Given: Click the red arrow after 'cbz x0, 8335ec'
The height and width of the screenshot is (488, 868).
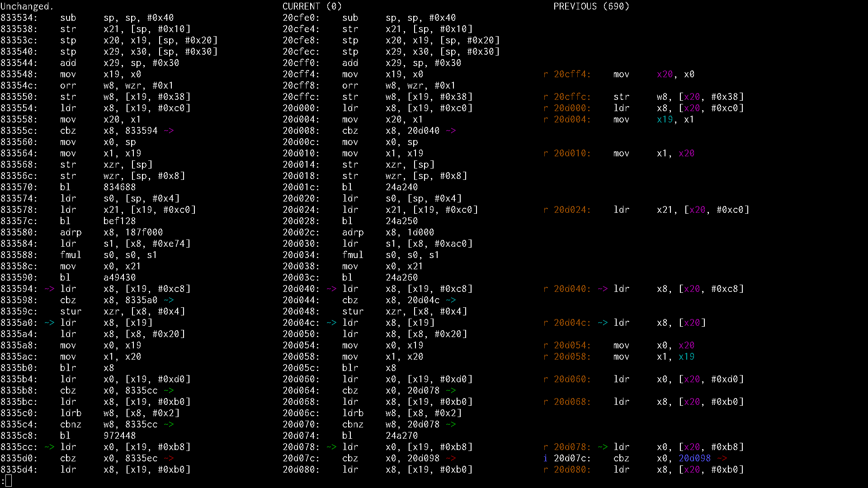Looking at the screenshot, I should pyautogui.click(x=169, y=458).
